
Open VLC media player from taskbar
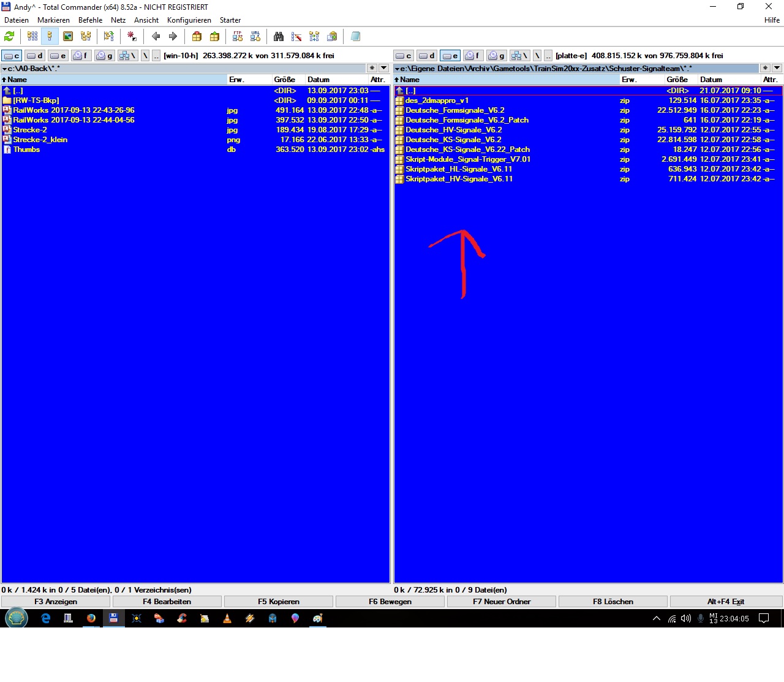[227, 618]
